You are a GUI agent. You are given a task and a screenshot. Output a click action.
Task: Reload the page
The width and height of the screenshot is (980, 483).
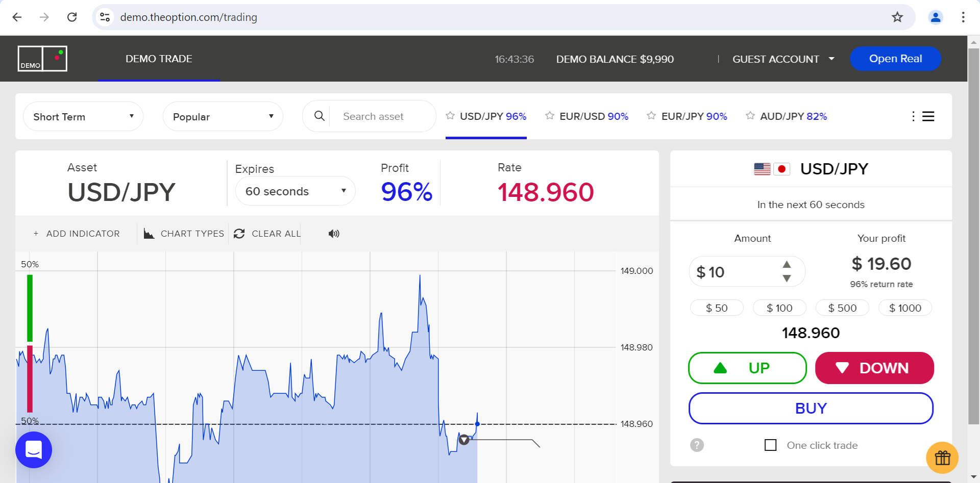72,17
